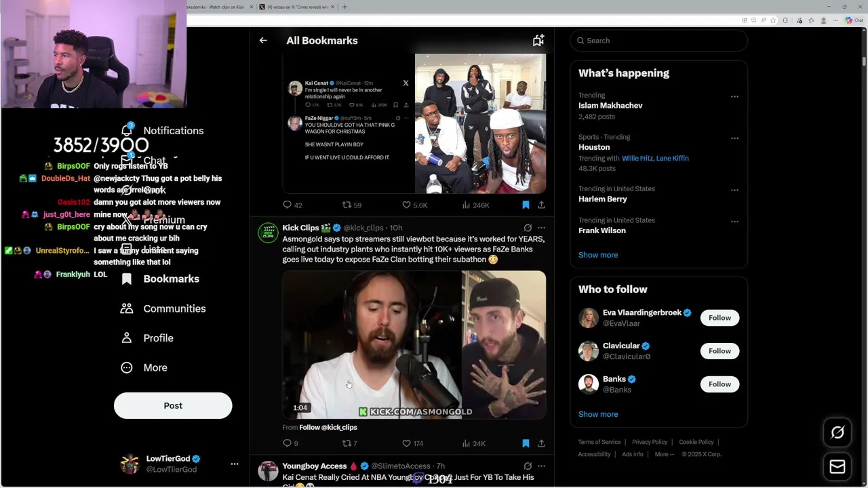Repost the post with 59 reposts

351,205
